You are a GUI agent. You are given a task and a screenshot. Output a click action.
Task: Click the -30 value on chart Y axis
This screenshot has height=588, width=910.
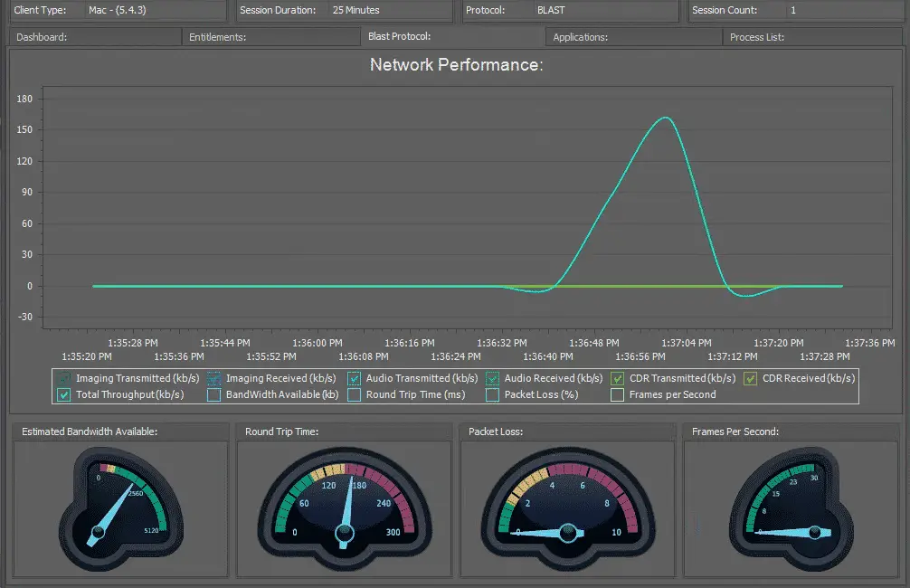click(25, 317)
